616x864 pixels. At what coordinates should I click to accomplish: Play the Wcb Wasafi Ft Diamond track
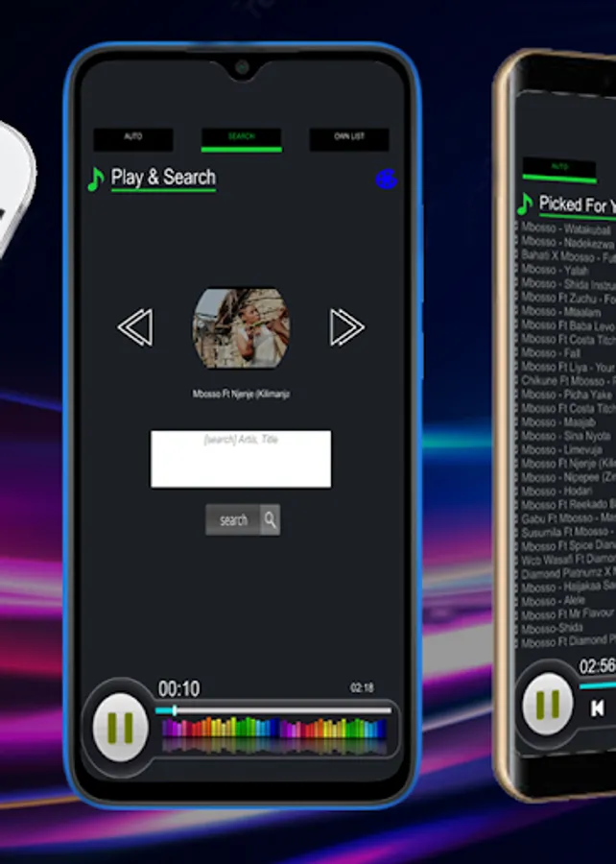[568, 560]
